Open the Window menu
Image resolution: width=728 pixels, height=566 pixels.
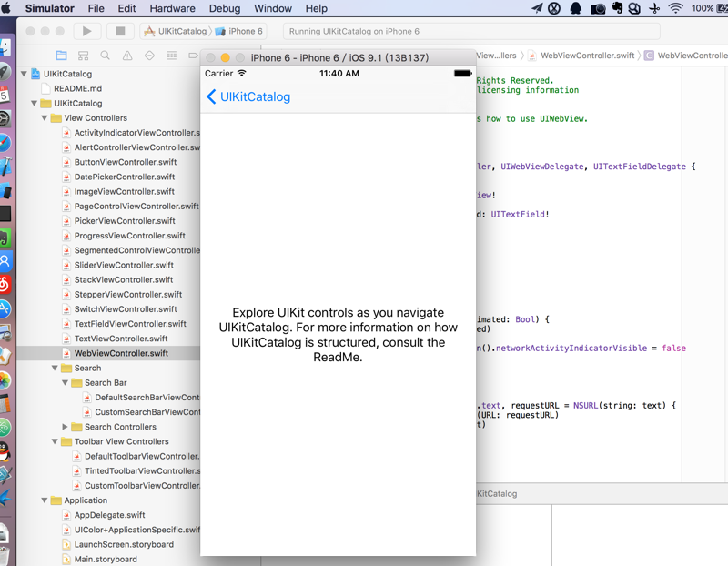point(273,8)
